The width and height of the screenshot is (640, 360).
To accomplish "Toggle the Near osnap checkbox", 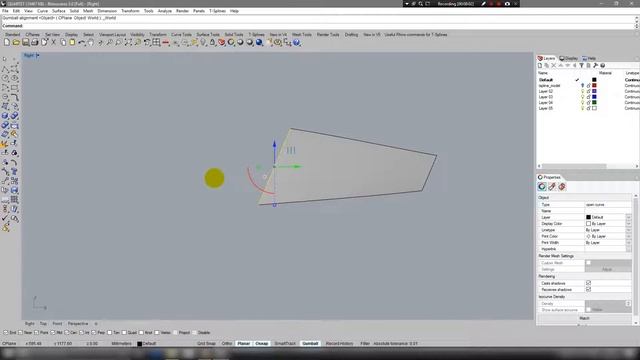I will pyautogui.click(x=20, y=333).
